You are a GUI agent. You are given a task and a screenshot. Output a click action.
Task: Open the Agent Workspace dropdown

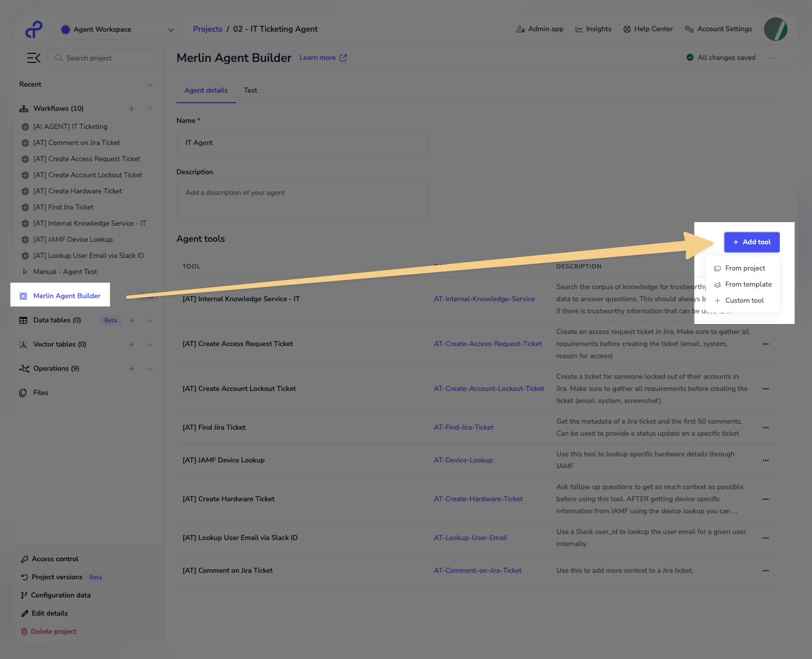point(118,30)
